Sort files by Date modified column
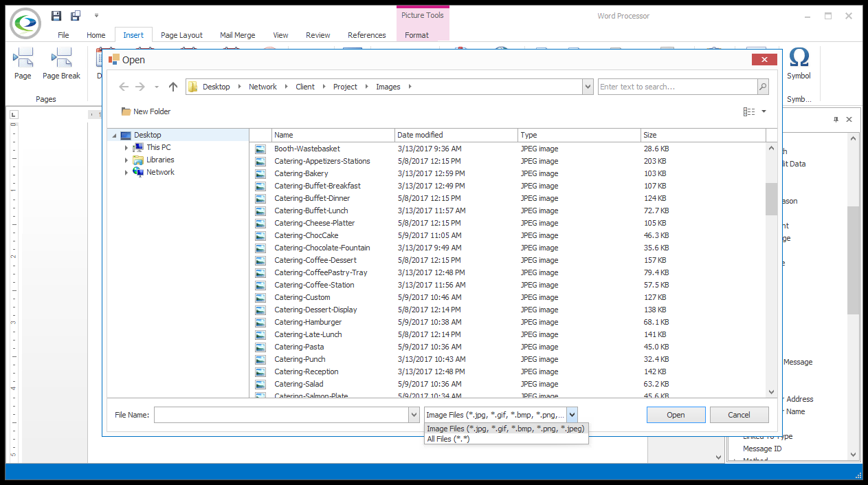This screenshot has width=868, height=485. click(456, 135)
